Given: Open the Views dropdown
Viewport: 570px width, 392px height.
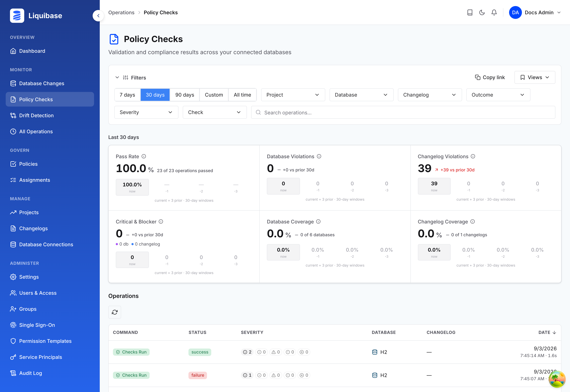Looking at the screenshot, I should point(535,77).
